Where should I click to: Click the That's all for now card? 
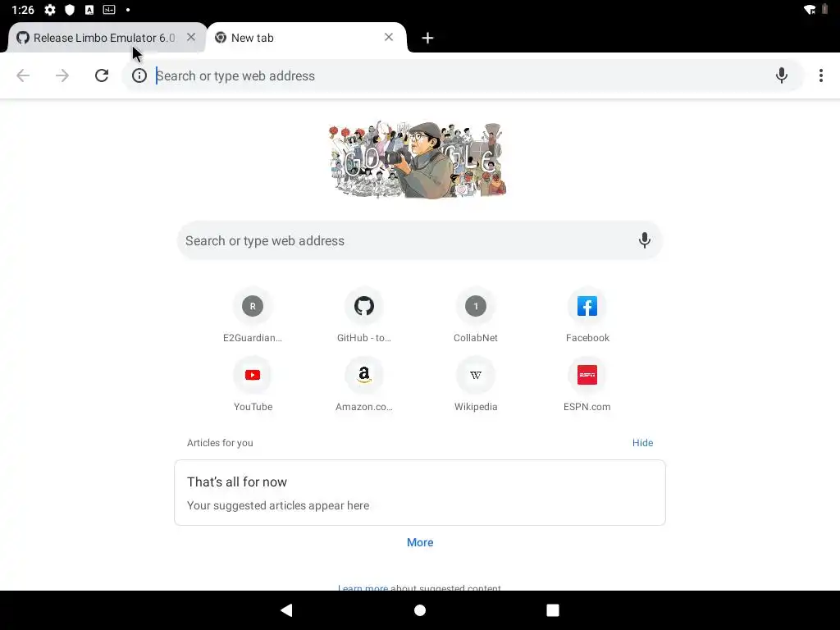click(420, 492)
